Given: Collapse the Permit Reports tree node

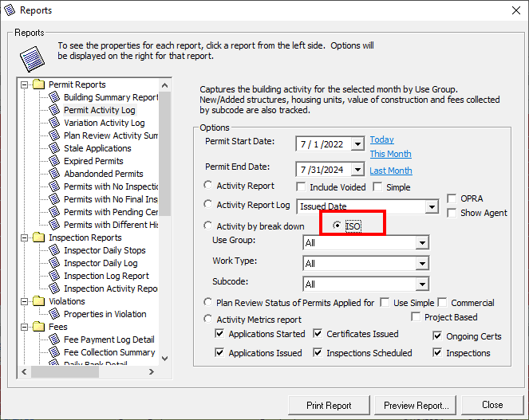Looking at the screenshot, I should click(24, 84).
